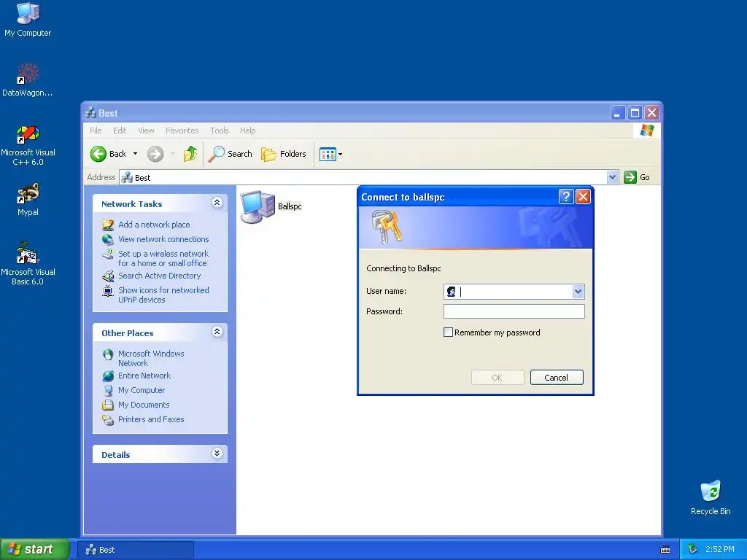Click the Start button
747x560 pixels.
pos(34,550)
